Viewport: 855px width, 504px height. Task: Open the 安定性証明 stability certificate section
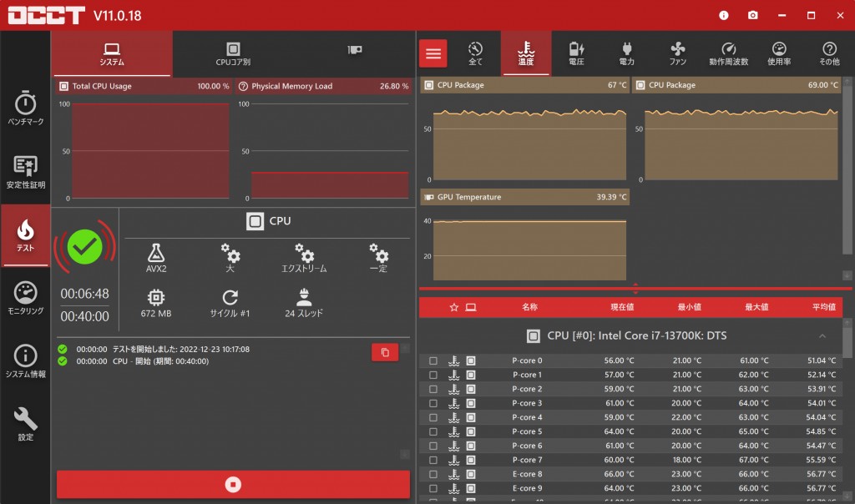coord(25,172)
